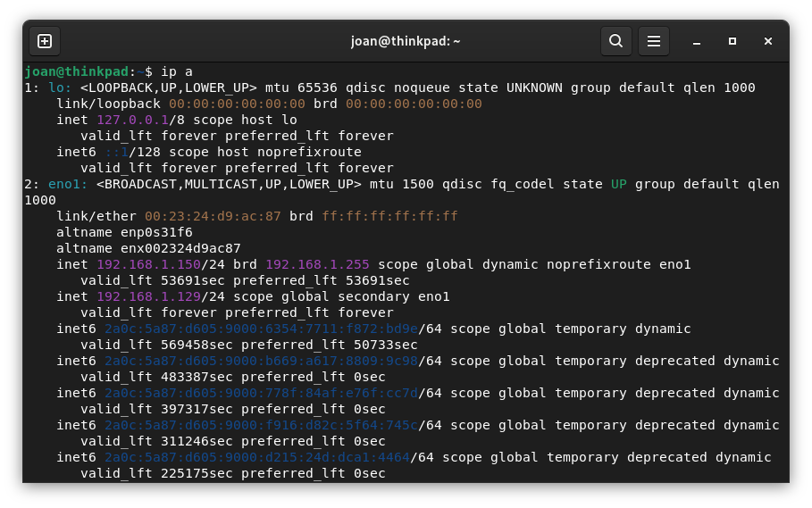The width and height of the screenshot is (812, 508).
Task: Click the broadcast MAC ff:ff:ff:ff:ff:ff
Action: tap(389, 216)
